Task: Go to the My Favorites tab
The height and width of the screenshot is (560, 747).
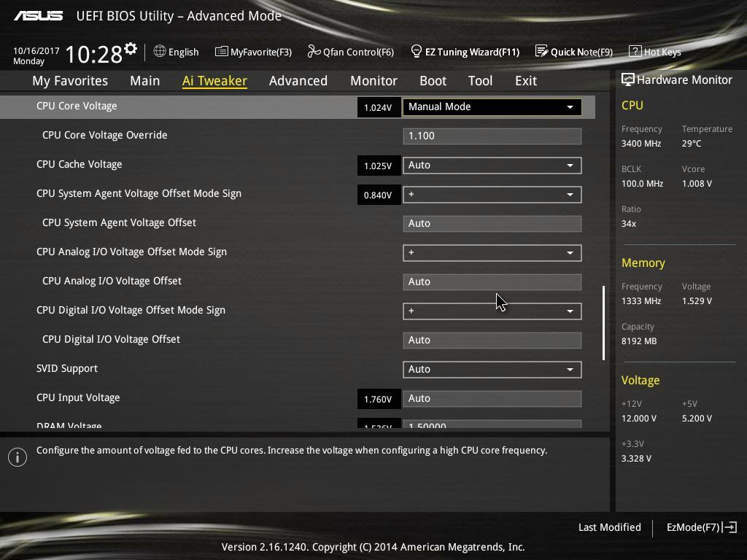Action: point(70,81)
